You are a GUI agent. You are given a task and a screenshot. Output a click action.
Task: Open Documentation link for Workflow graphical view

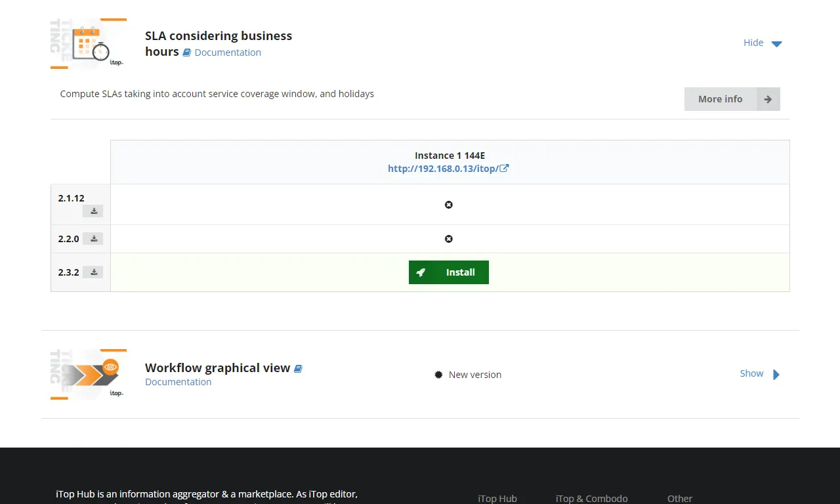click(x=178, y=382)
